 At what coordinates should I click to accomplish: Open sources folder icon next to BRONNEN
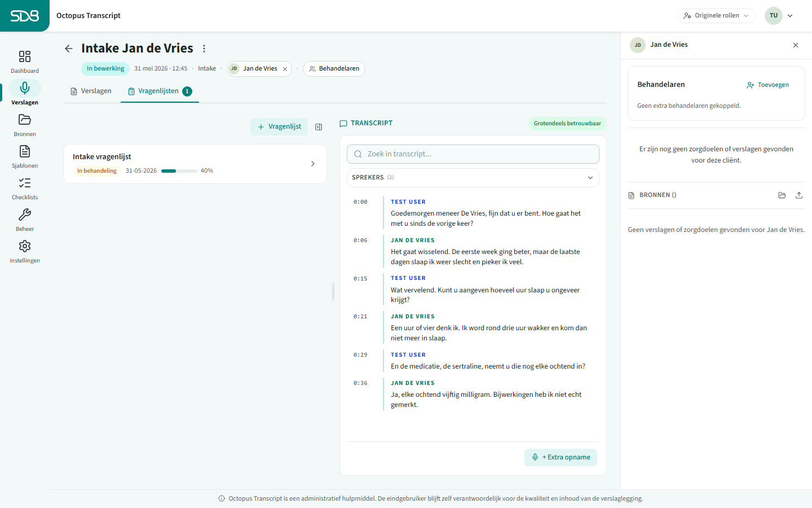tap(782, 195)
